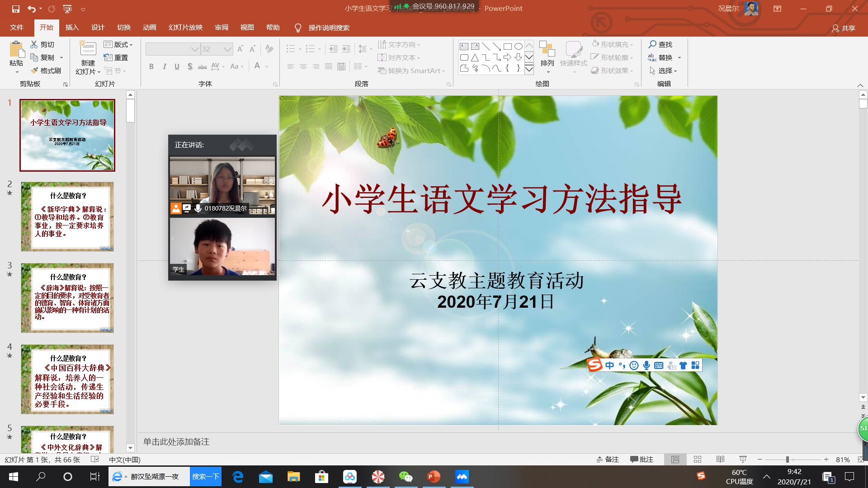Click 搜索一下 search button in taskbar
868x488 pixels.
click(x=206, y=476)
